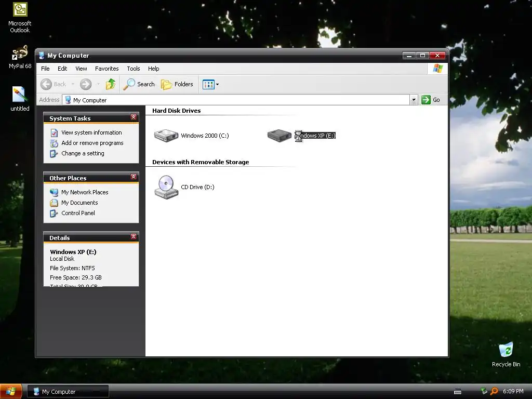The width and height of the screenshot is (532, 399).
Task: Open My Network Places link
Action: (85, 192)
